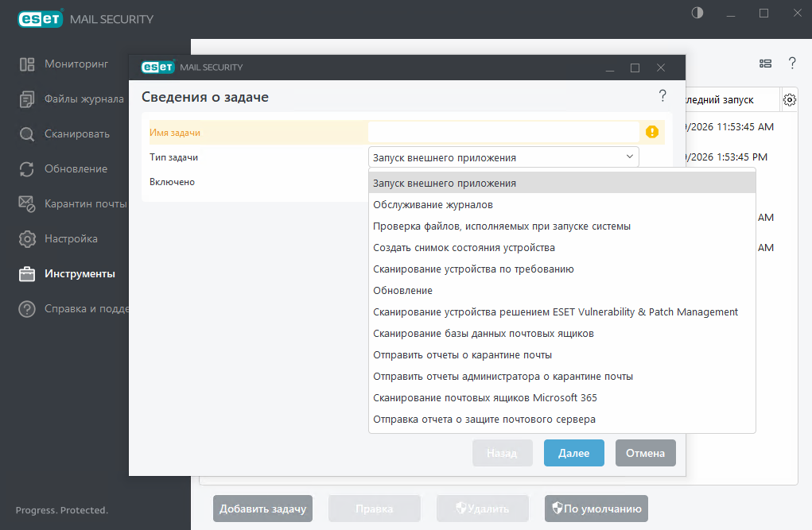The width and height of the screenshot is (812, 530).
Task: Select the Файлы журнала log icon
Action: pyautogui.click(x=27, y=99)
